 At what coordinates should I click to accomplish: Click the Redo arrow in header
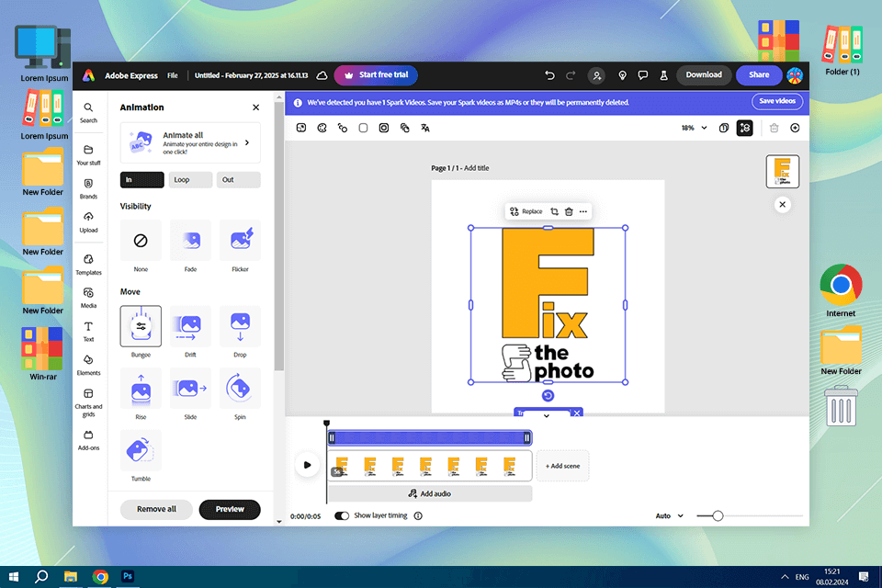[571, 75]
